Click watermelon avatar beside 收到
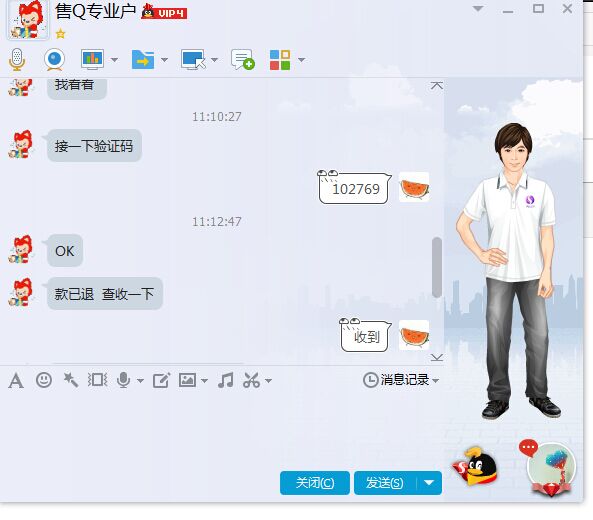 click(414, 335)
